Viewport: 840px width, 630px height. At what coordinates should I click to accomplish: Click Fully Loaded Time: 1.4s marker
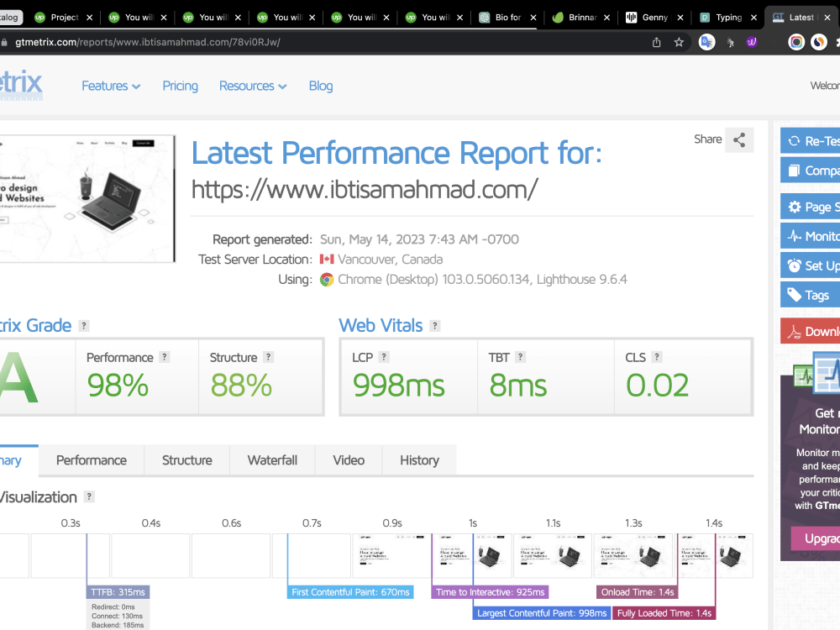click(x=664, y=613)
